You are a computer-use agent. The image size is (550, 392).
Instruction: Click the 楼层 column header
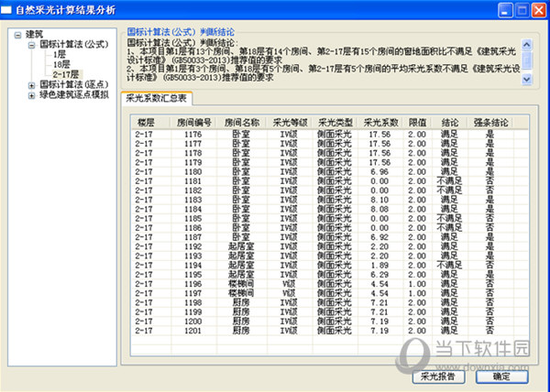144,121
